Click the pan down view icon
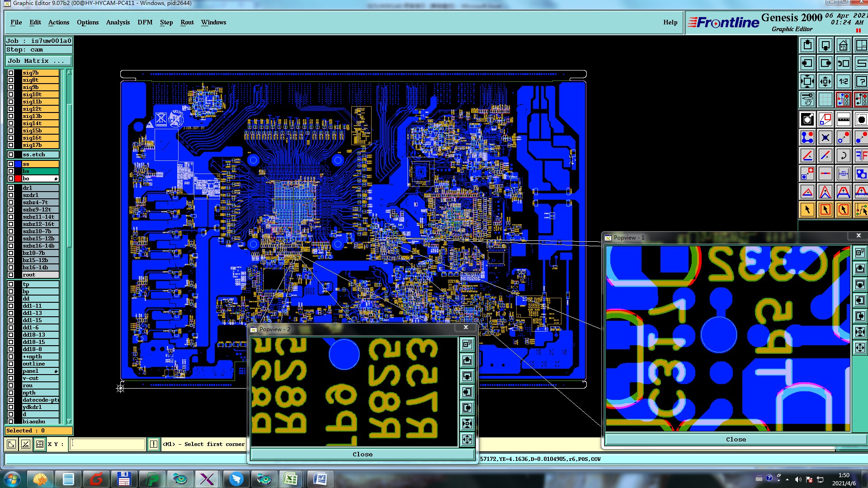The height and width of the screenshot is (488, 868). 826,45
